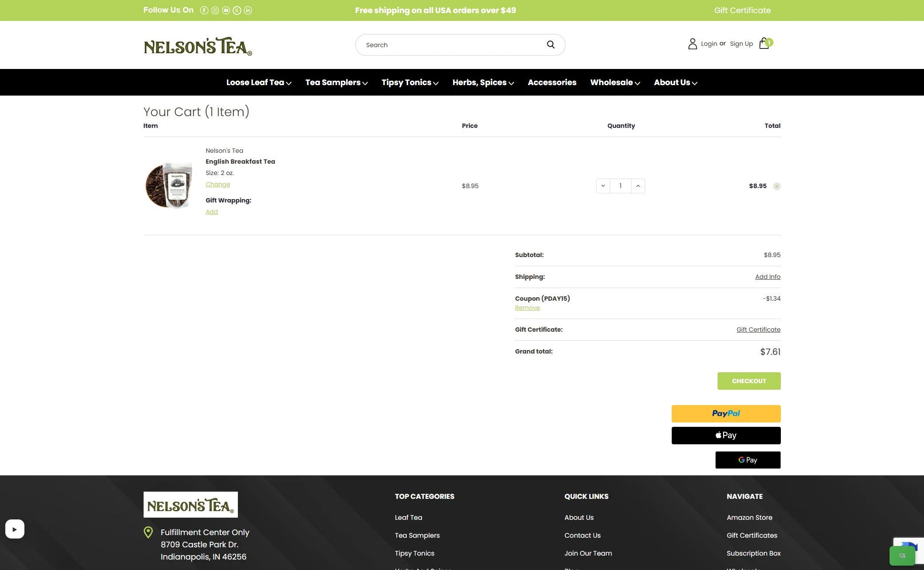Click the quantity number field

click(621, 186)
